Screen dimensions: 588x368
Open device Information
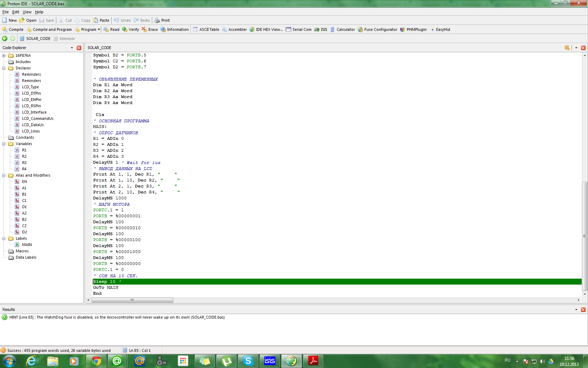click(x=174, y=29)
